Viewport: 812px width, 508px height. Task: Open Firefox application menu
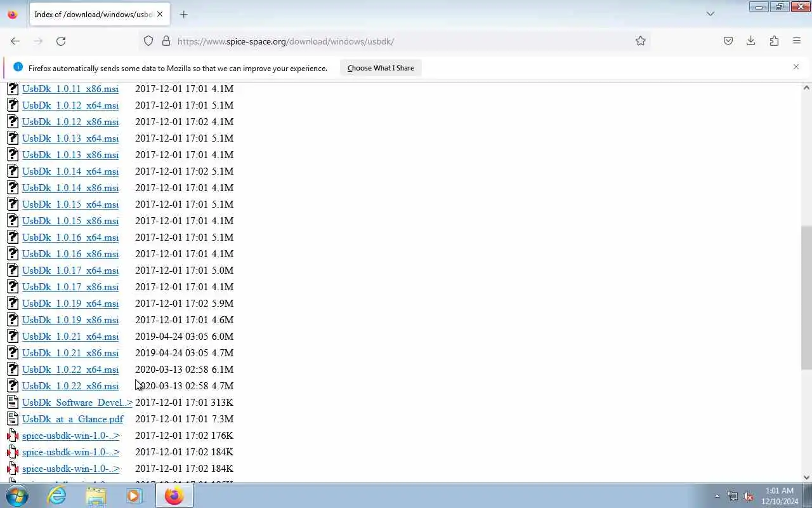pos(797,41)
